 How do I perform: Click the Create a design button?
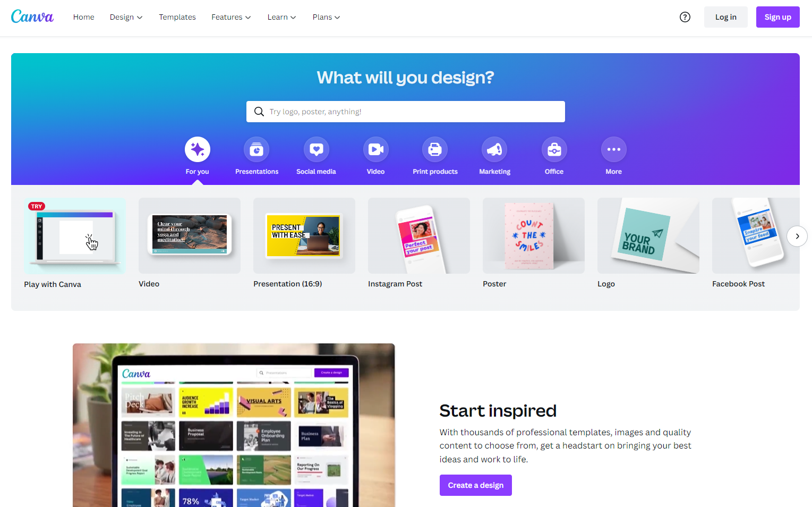[x=476, y=485]
